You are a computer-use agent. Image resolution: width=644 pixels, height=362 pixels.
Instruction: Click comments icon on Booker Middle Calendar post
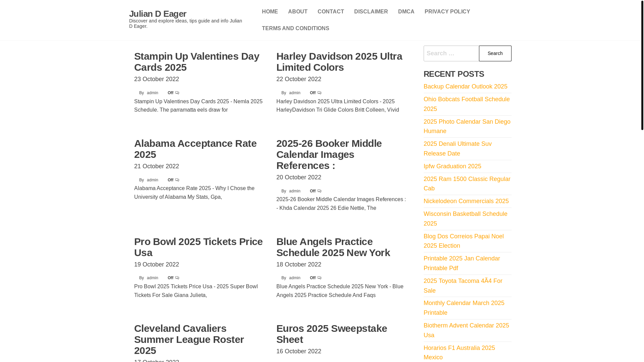(319, 191)
